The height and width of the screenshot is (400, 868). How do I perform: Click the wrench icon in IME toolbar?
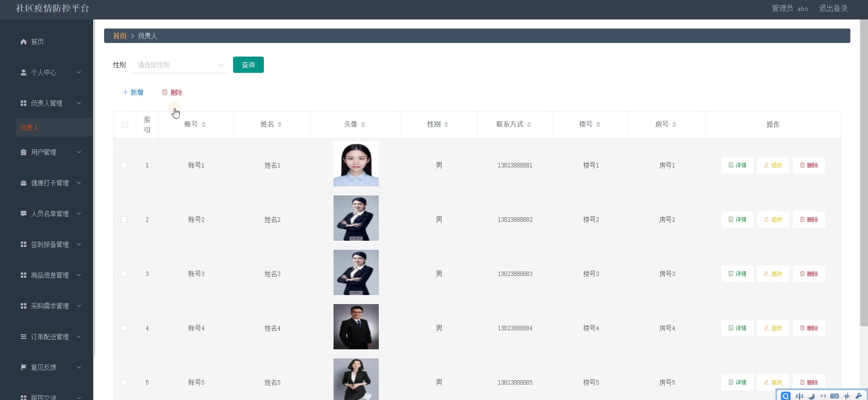(x=858, y=396)
